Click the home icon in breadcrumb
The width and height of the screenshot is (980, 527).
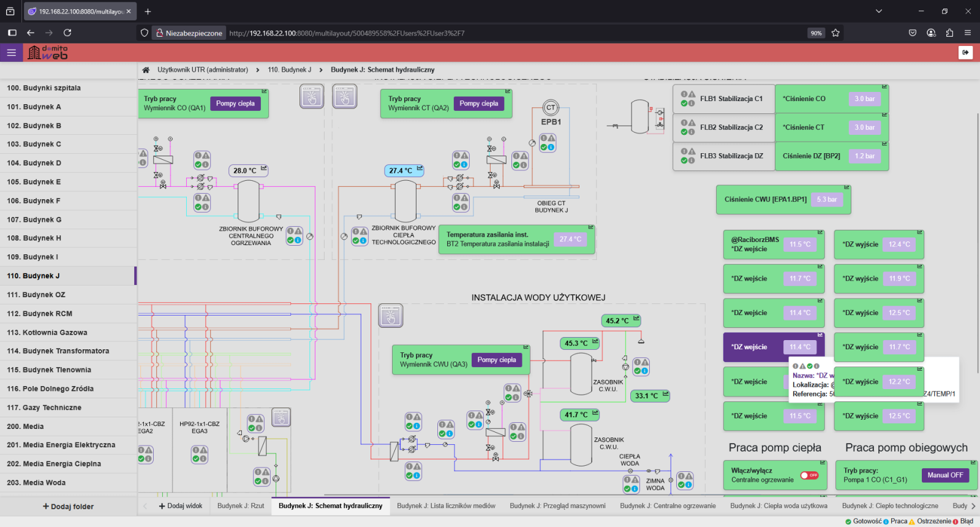coord(146,70)
